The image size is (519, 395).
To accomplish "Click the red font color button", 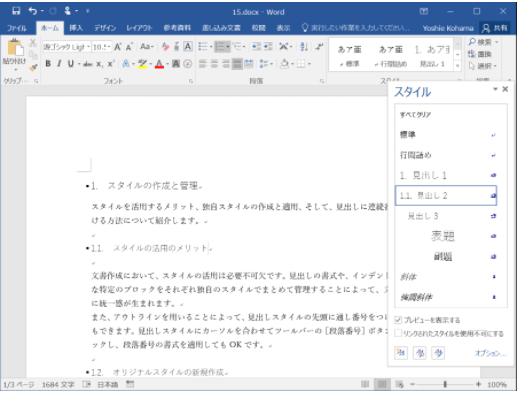I will point(159,64).
